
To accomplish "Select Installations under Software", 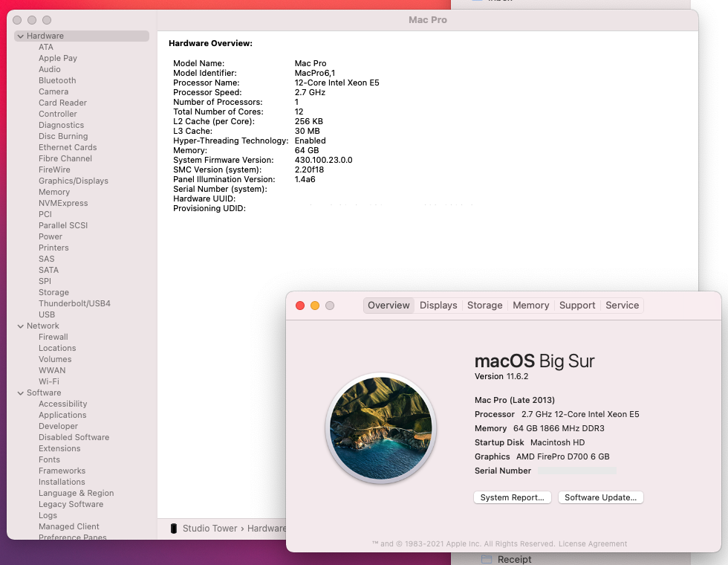I will click(x=62, y=482).
